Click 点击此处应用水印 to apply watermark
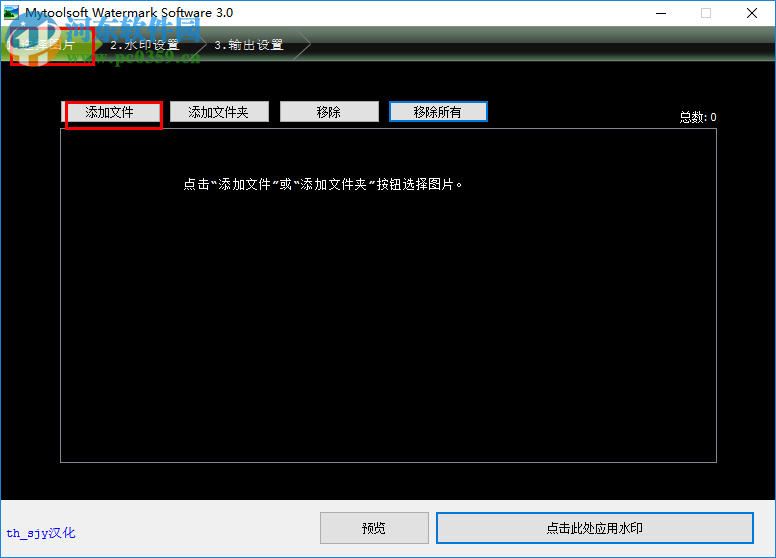Viewport: 776px width, 558px height. [595, 528]
